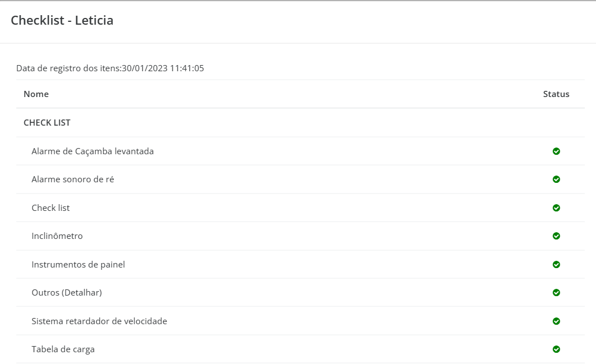Click the Inclinômetro green status icon
This screenshot has width=596, height=364.
click(556, 236)
